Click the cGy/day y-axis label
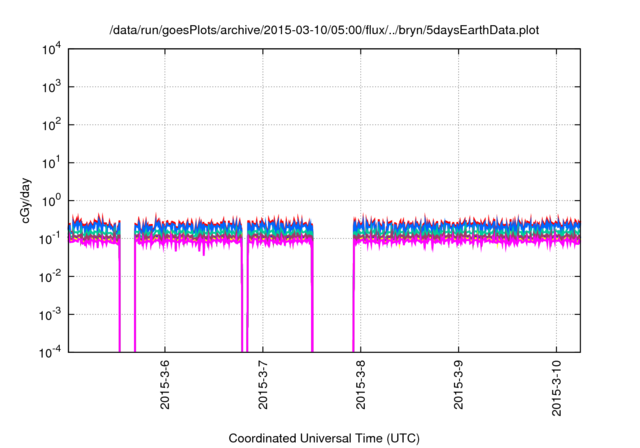This screenshot has width=640, height=448. click(x=25, y=200)
